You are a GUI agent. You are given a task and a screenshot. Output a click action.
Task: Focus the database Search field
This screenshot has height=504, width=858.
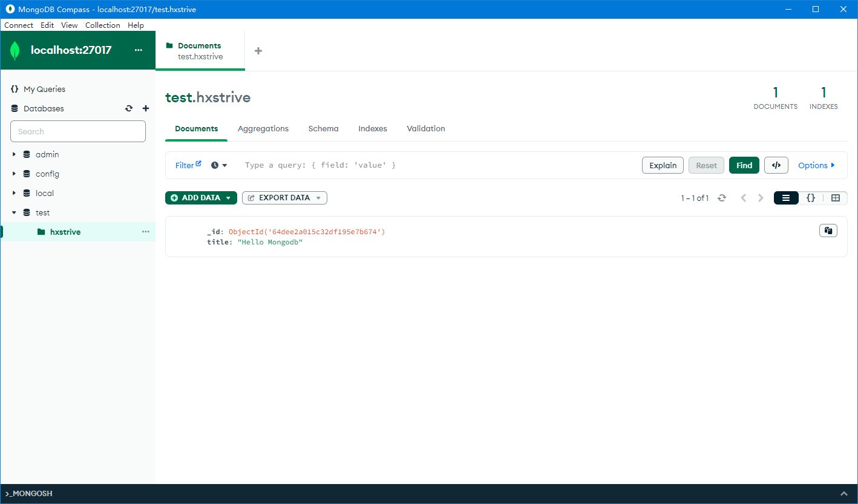[78, 131]
